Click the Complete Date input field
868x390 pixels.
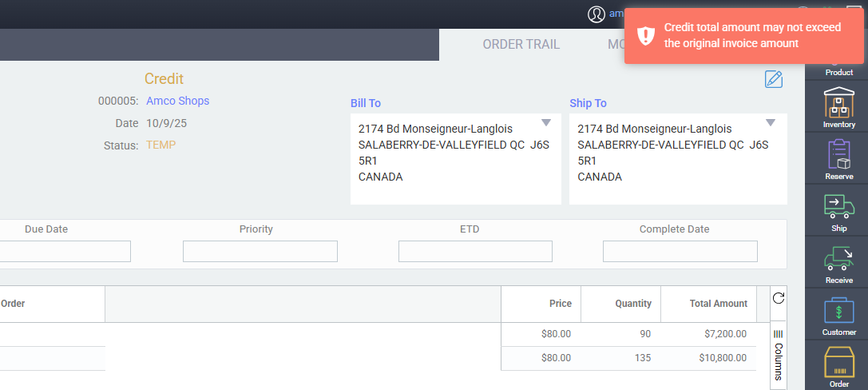680,251
